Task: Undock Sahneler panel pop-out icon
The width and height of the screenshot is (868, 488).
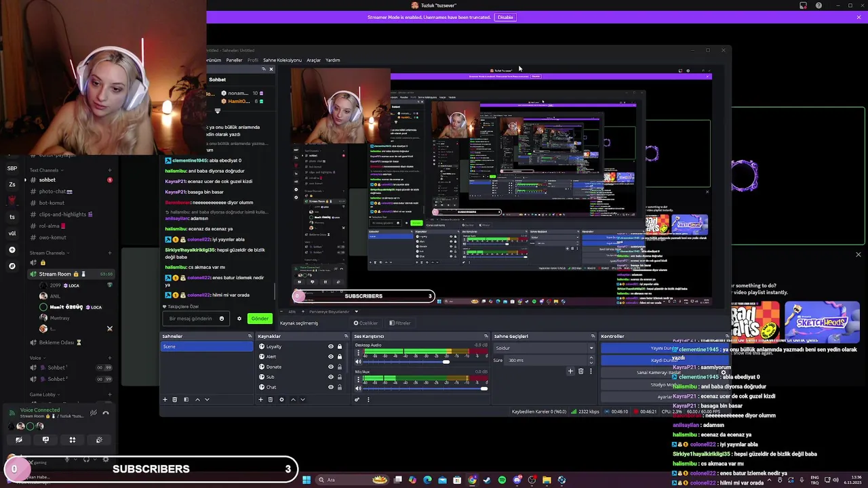Action: pyautogui.click(x=250, y=336)
